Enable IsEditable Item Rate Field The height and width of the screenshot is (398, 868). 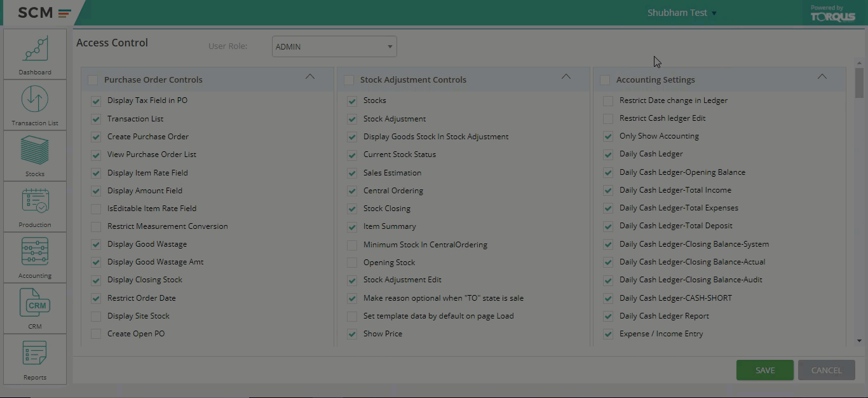pyautogui.click(x=96, y=209)
